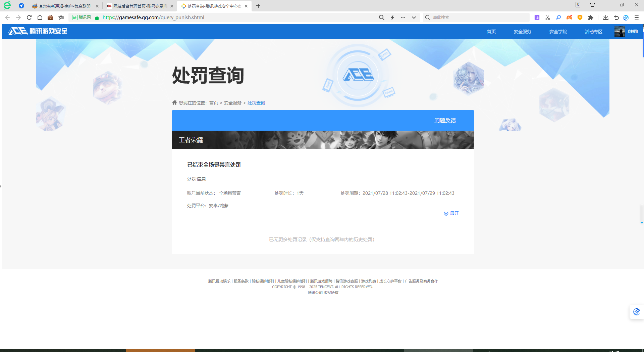Open the scissors screenshot tool
The image size is (644, 352).
[548, 17]
